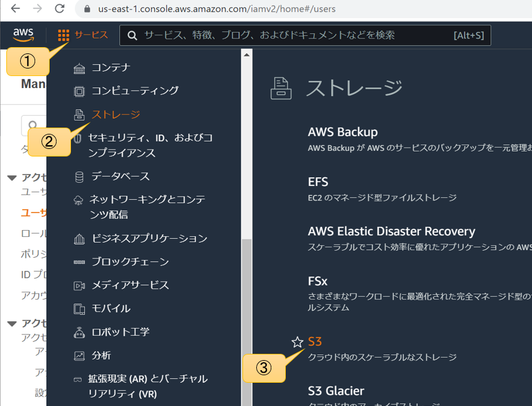The width and height of the screenshot is (532, 406).
Task: Select ロボット工学 category
Action: 121,332
